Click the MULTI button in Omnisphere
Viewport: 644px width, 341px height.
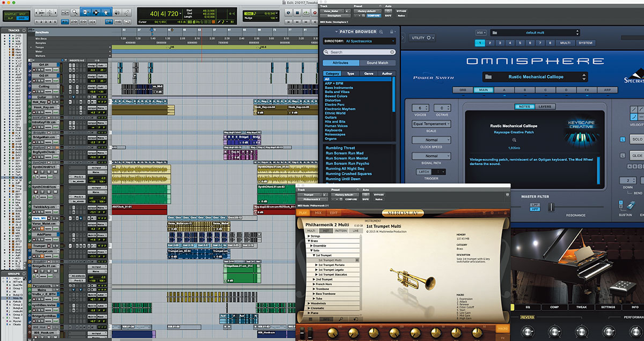[x=565, y=42]
